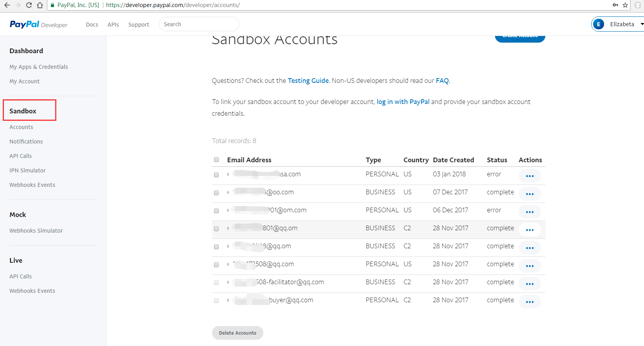Screen dimensions: 644x346
Task: Open browser home page icon
Action: pyautogui.click(x=40, y=5)
